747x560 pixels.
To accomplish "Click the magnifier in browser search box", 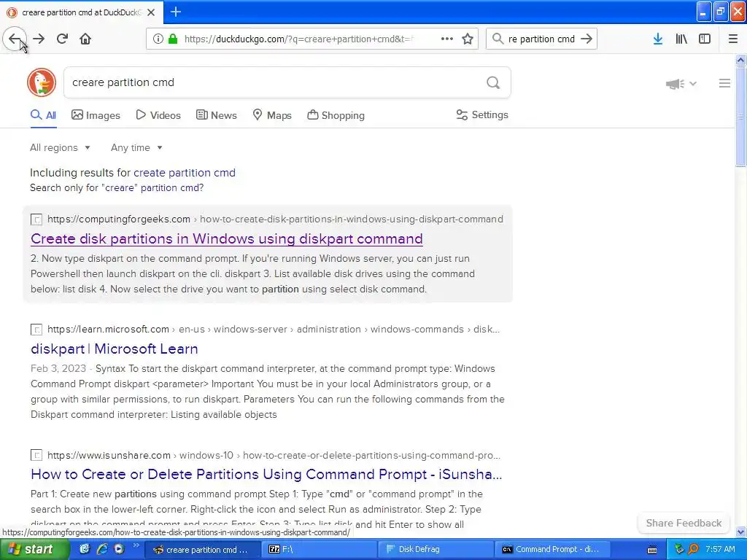I will point(498,39).
